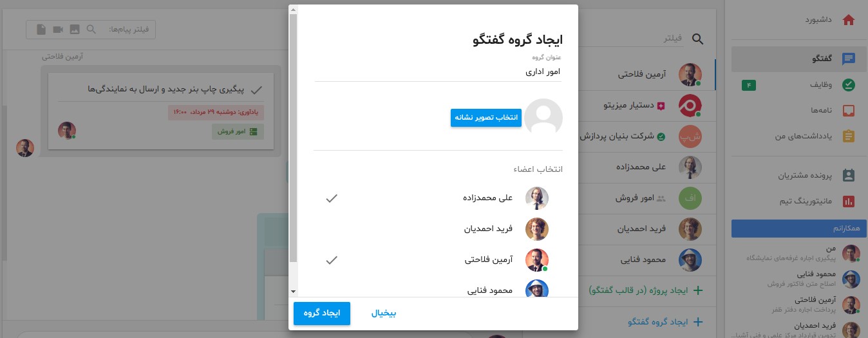Open the وظایف tasks checkmark icon

[x=849, y=84]
